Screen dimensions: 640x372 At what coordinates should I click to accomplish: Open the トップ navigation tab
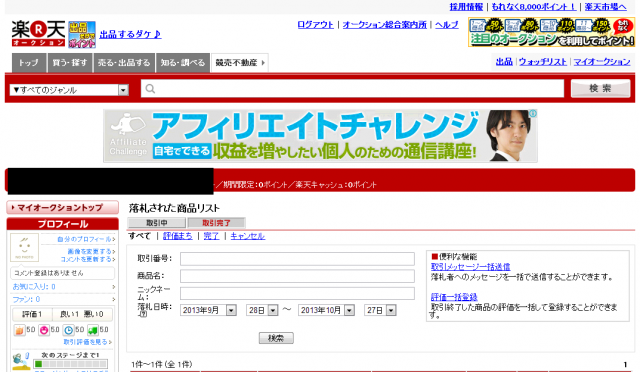click(29, 63)
